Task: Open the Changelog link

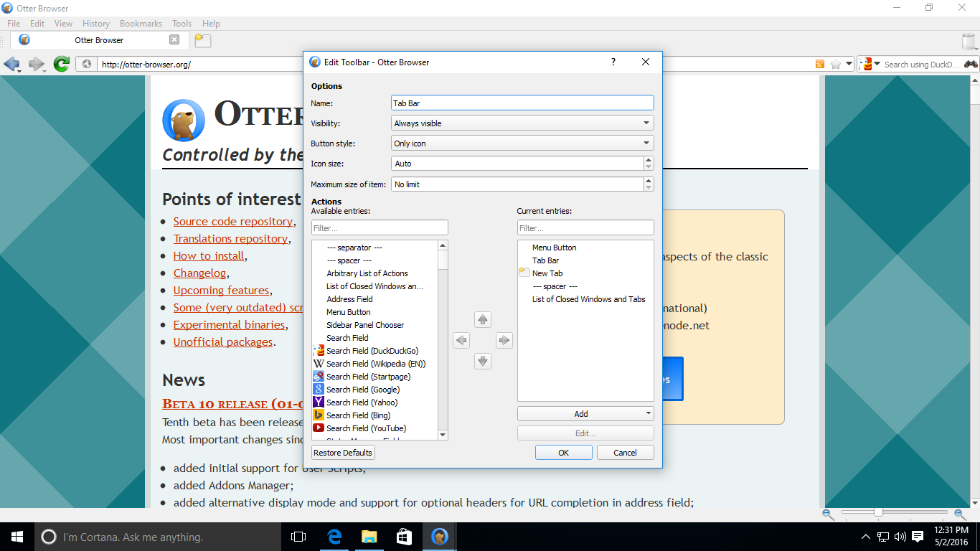Action: (x=199, y=273)
